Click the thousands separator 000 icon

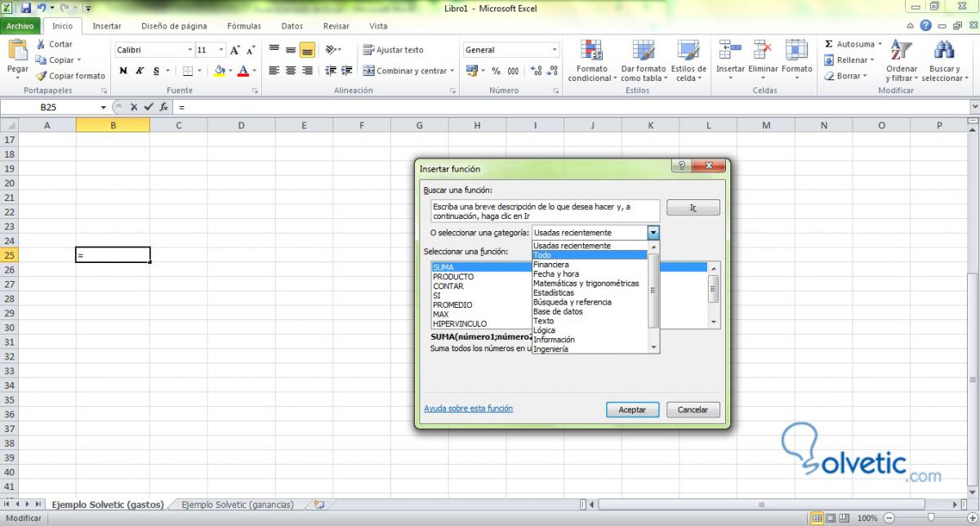[x=512, y=71]
